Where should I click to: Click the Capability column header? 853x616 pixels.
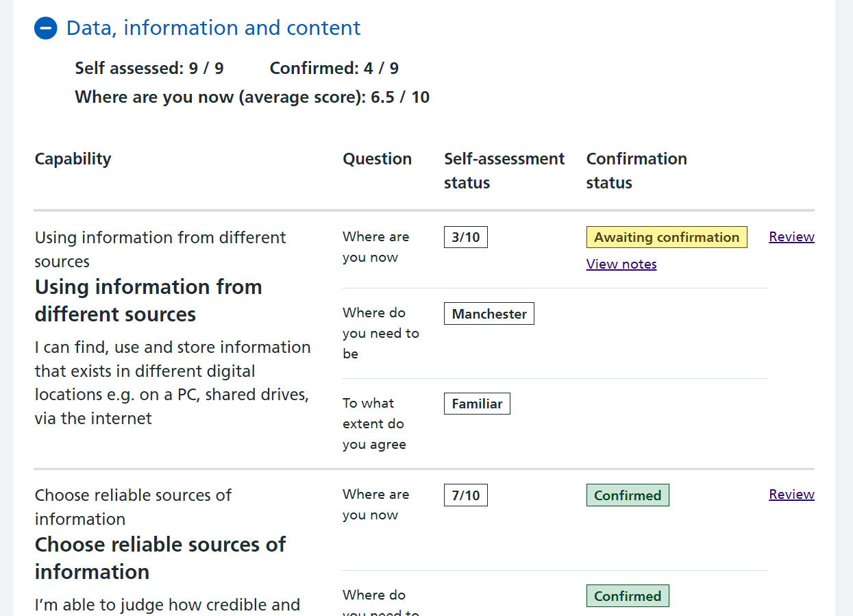(x=73, y=159)
